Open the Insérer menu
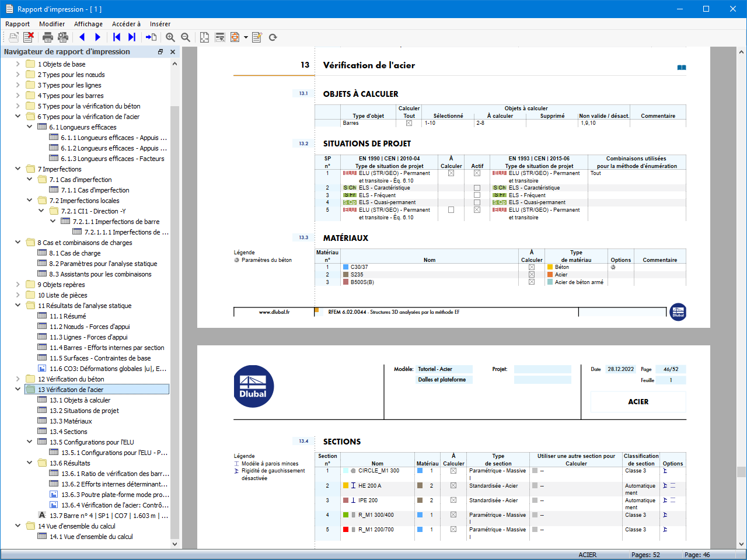Screen dimensions: 747x560 click(x=160, y=24)
